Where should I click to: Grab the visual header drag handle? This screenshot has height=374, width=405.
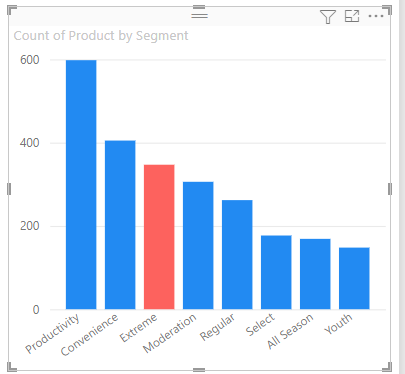click(199, 15)
